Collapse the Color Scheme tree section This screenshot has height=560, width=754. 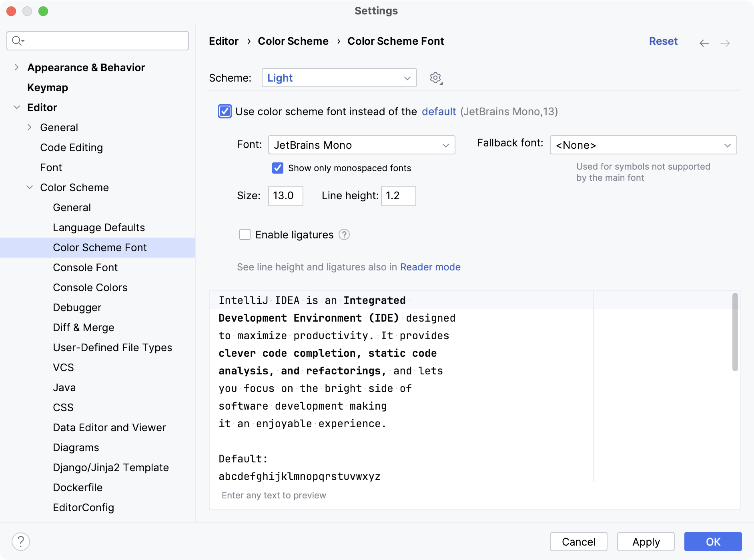point(30,187)
